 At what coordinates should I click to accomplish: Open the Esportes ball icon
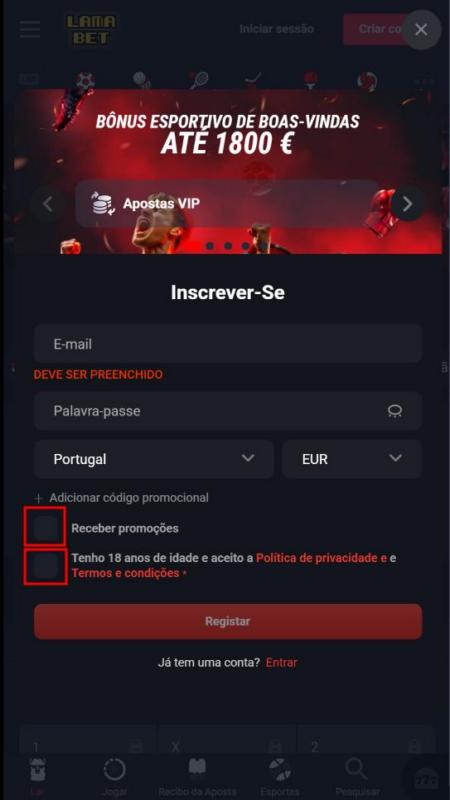(x=280, y=769)
